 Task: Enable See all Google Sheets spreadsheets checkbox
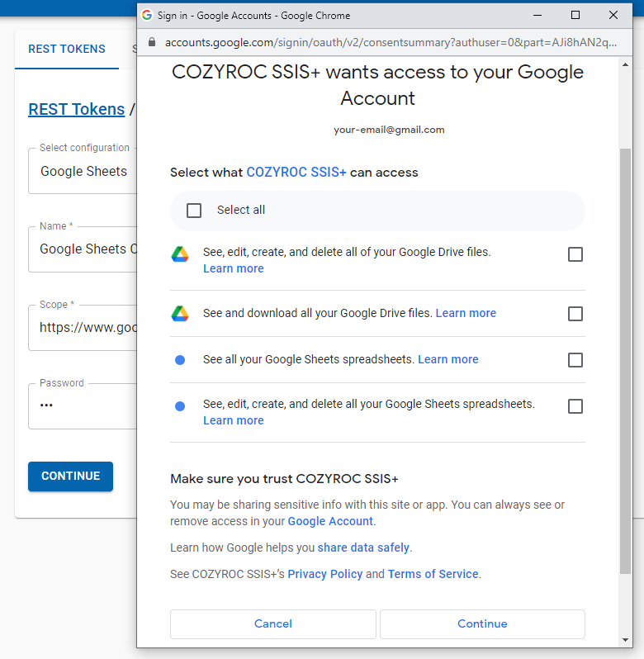click(575, 360)
